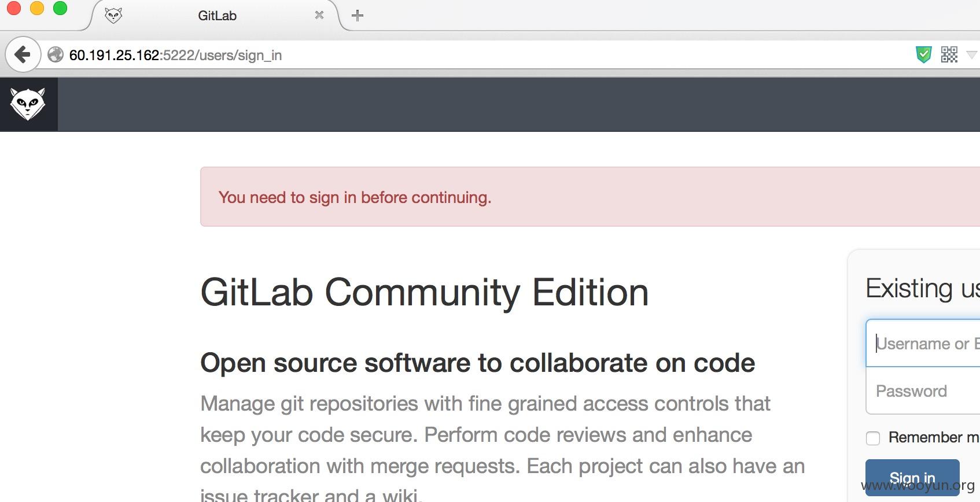Viewport: 980px width, 502px height.
Task: Click the globe site identity icon
Action: coord(56,55)
